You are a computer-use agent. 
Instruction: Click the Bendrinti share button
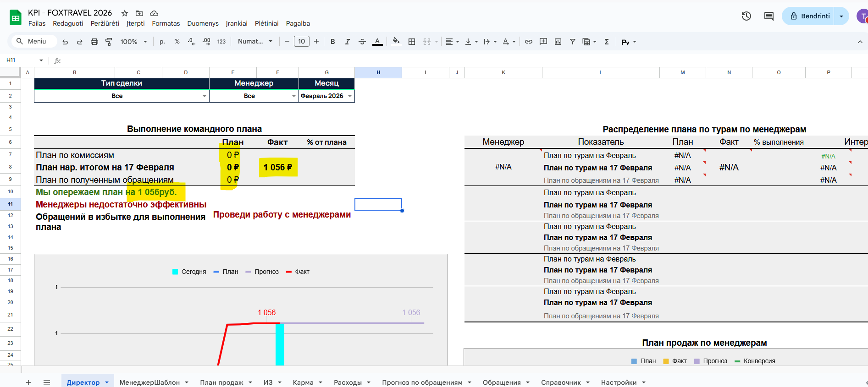point(809,16)
